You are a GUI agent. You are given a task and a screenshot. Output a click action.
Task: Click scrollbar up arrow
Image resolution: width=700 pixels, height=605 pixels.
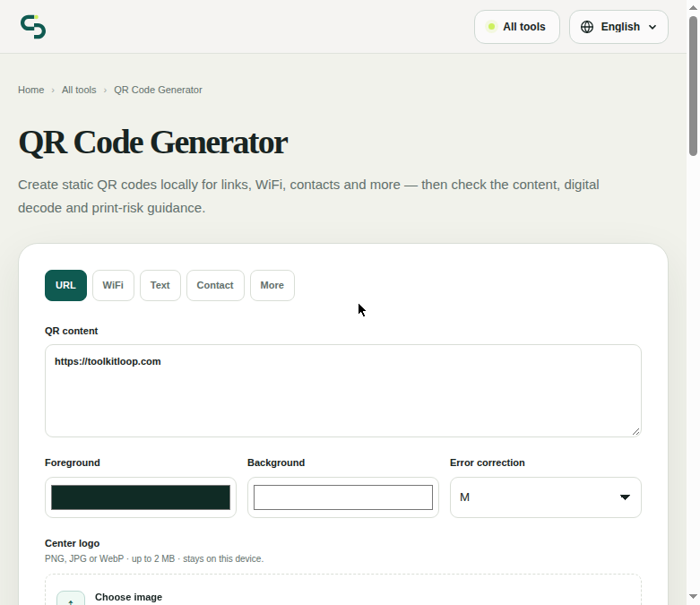click(x=694, y=7)
